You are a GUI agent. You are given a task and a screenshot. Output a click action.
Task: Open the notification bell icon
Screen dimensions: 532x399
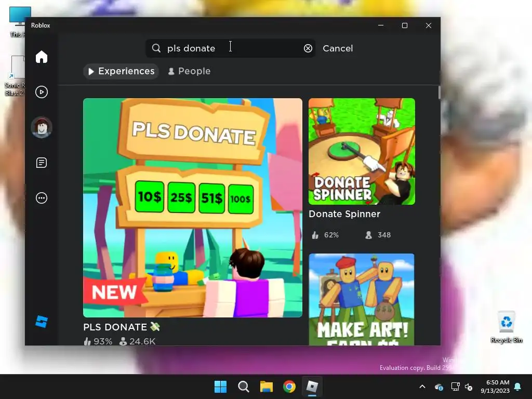pyautogui.click(x=518, y=387)
